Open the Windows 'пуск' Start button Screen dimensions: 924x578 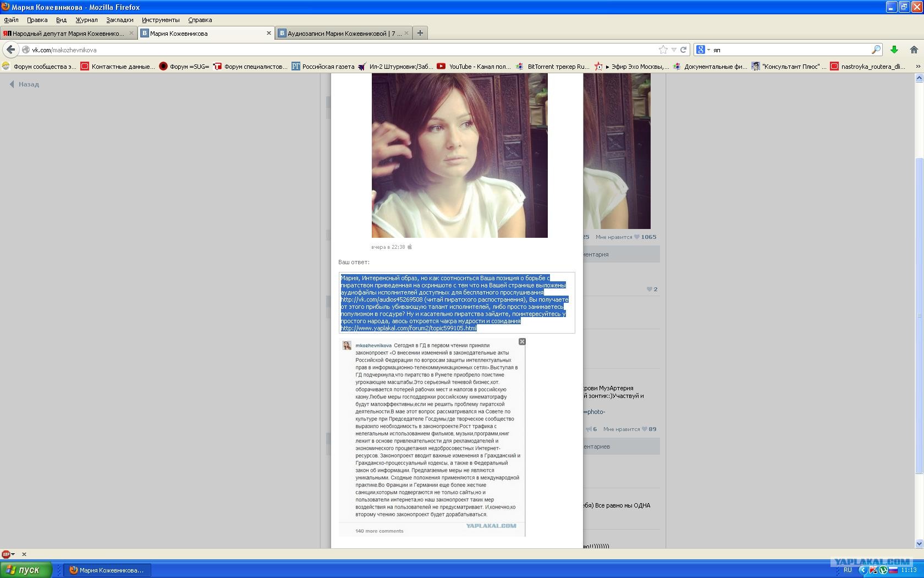point(26,570)
